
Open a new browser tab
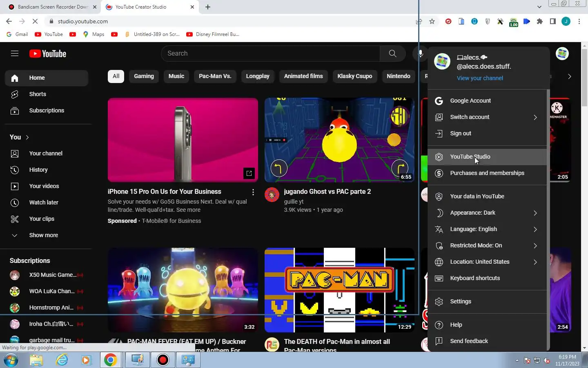[x=208, y=7]
